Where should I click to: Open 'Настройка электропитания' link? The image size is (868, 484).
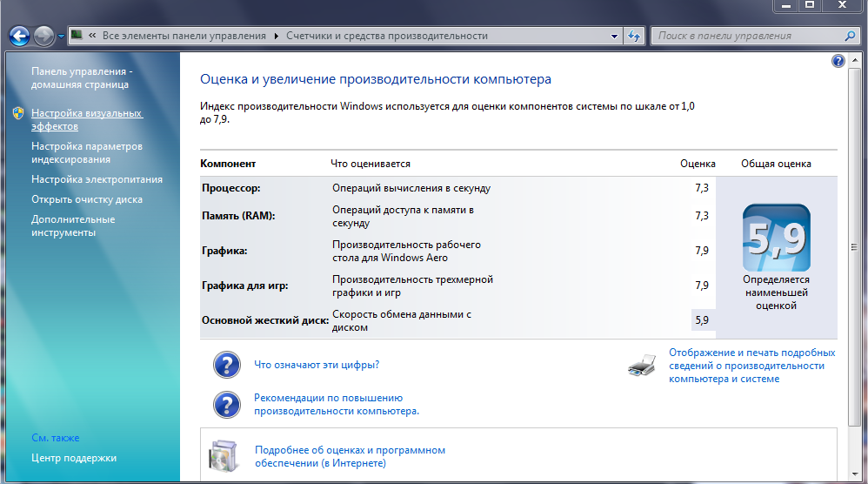coord(97,179)
